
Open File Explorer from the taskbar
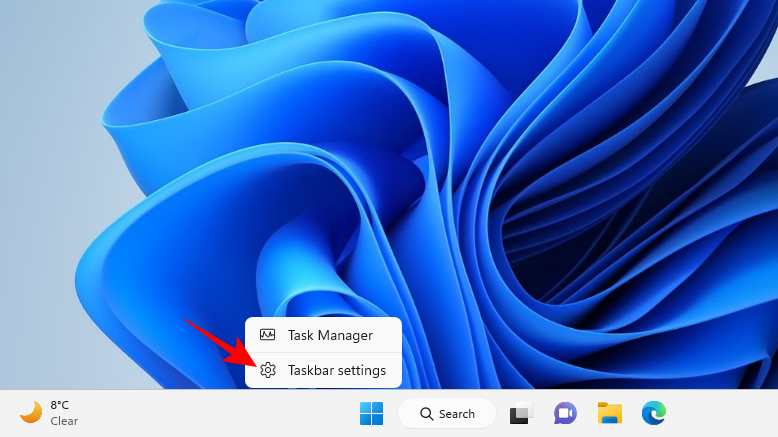click(x=609, y=413)
